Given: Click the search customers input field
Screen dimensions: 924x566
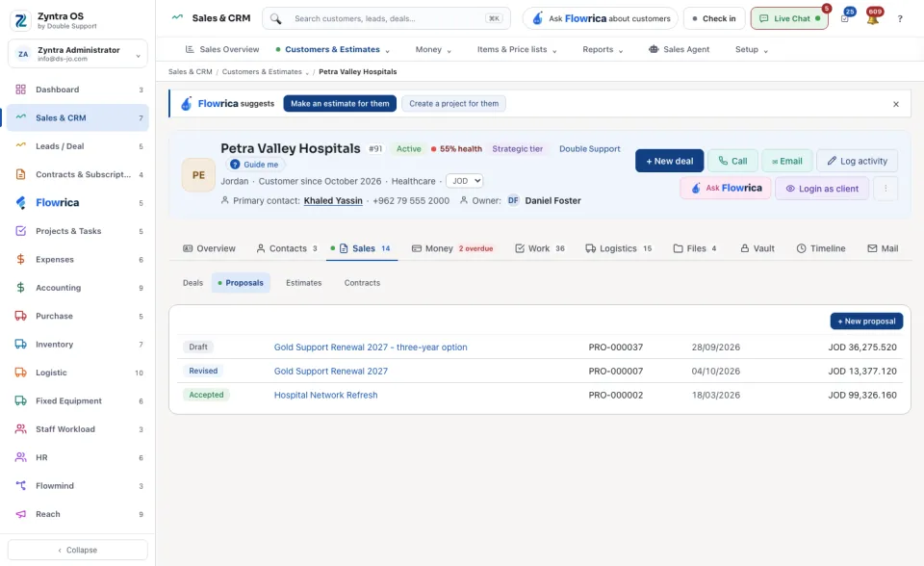Looking at the screenshot, I should tap(387, 19).
